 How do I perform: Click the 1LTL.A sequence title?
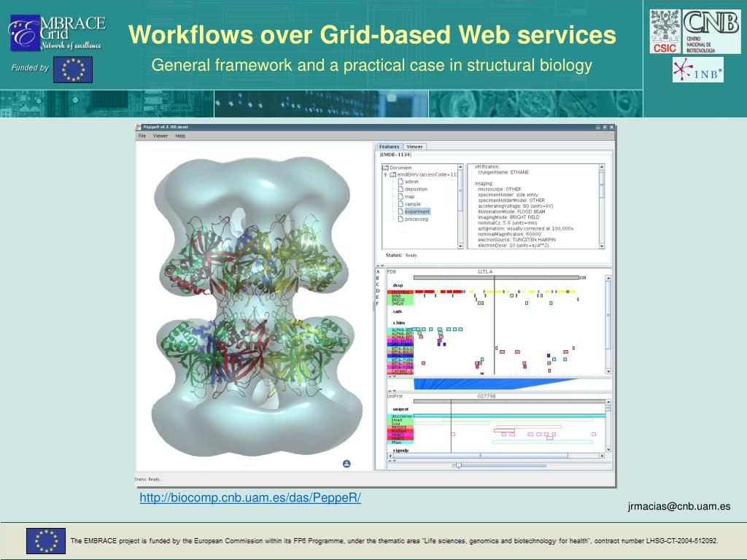pyautogui.click(x=484, y=271)
